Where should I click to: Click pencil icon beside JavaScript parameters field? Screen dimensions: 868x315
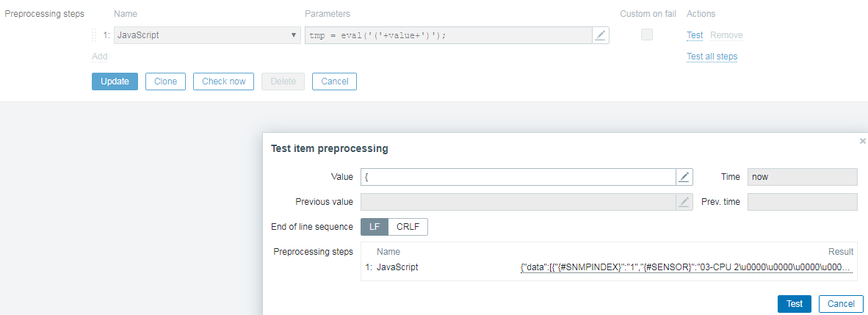(x=601, y=35)
